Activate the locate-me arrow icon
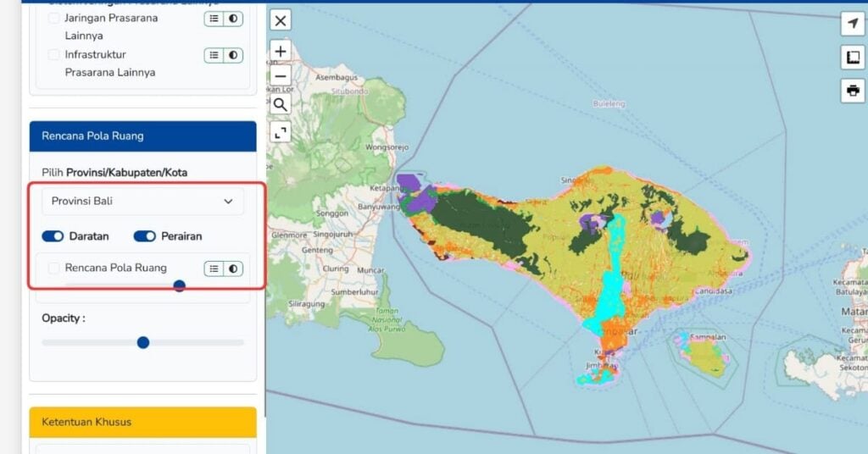Viewport: 868px width, 454px height. [x=853, y=23]
